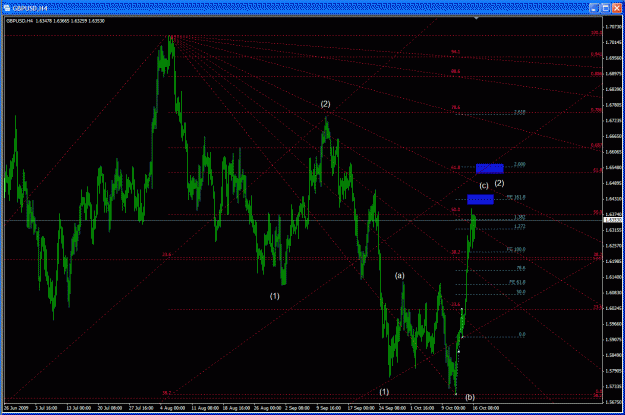Select the blue rectangle beside the 2.000 level
Image resolution: width=625 pixels, height=415 pixels.
pyautogui.click(x=489, y=169)
